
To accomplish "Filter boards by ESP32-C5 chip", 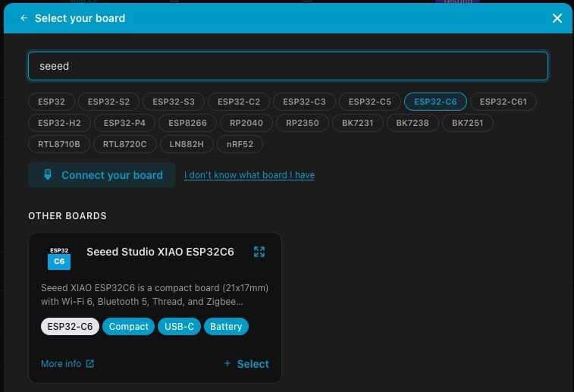I will tap(370, 102).
